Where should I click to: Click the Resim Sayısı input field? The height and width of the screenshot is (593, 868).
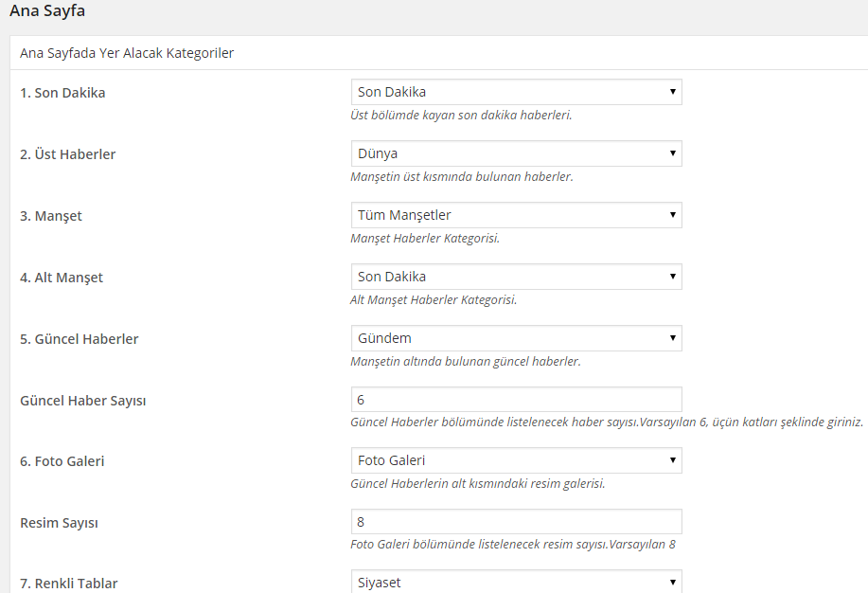pyautogui.click(x=517, y=522)
